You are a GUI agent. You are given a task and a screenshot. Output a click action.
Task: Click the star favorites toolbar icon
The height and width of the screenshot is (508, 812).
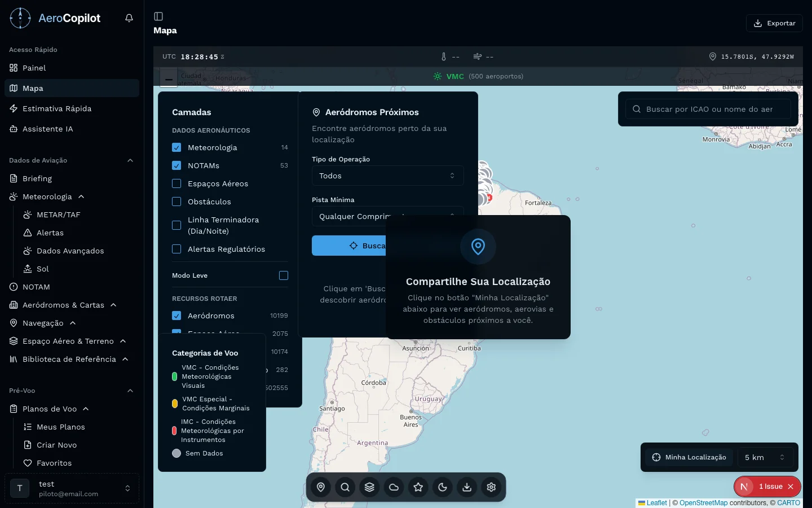click(x=418, y=487)
